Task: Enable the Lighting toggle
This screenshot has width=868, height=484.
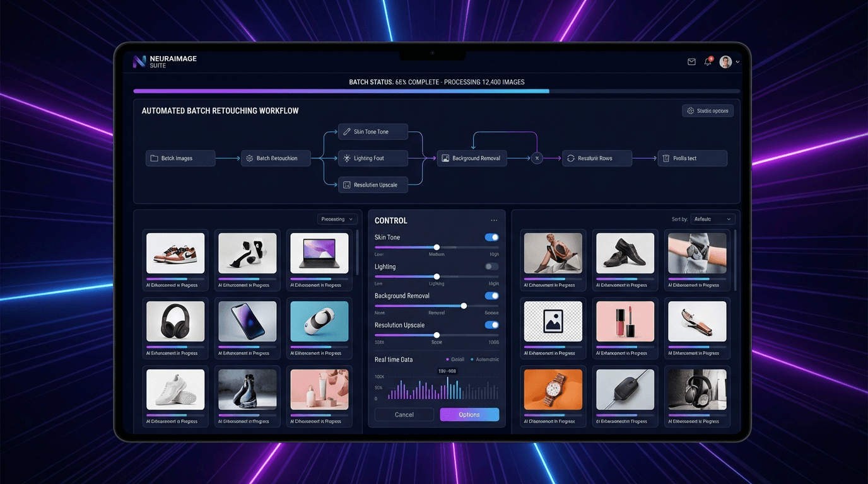Action: pyautogui.click(x=491, y=267)
